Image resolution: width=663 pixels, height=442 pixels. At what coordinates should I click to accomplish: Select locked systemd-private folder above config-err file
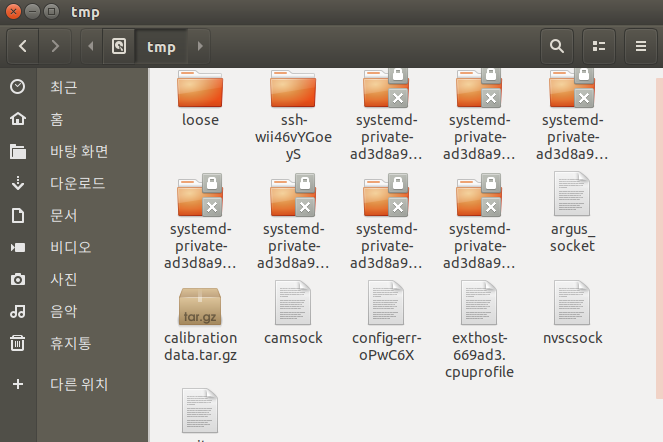click(386, 195)
